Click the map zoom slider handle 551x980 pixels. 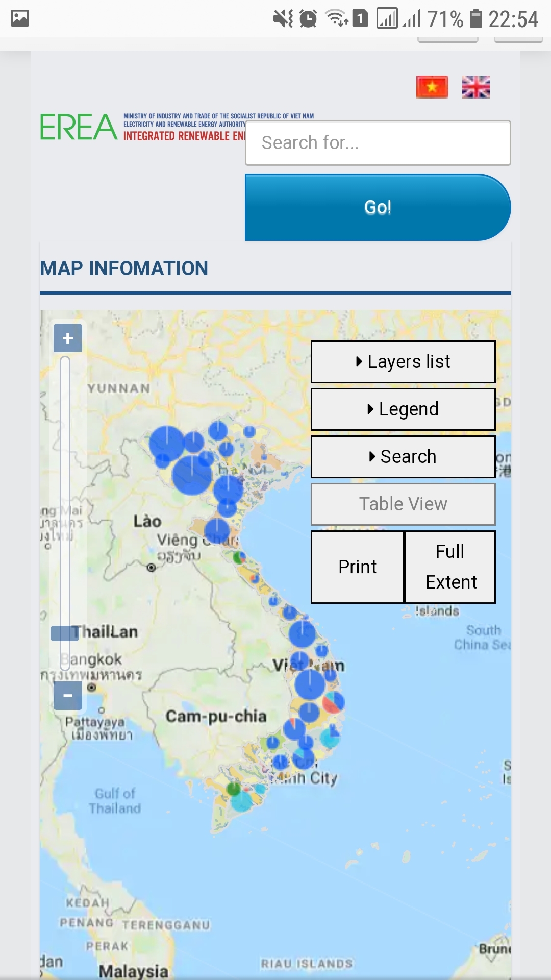point(65,633)
